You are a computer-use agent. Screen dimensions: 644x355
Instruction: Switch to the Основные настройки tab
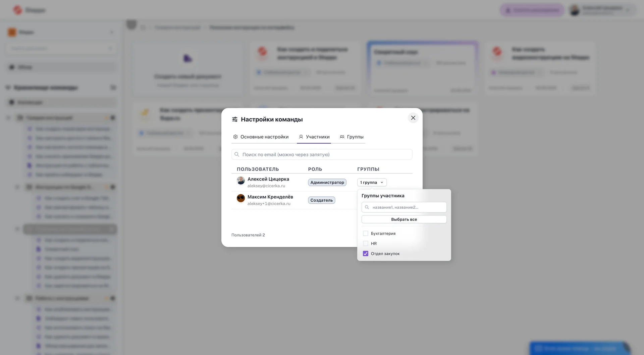(x=264, y=137)
